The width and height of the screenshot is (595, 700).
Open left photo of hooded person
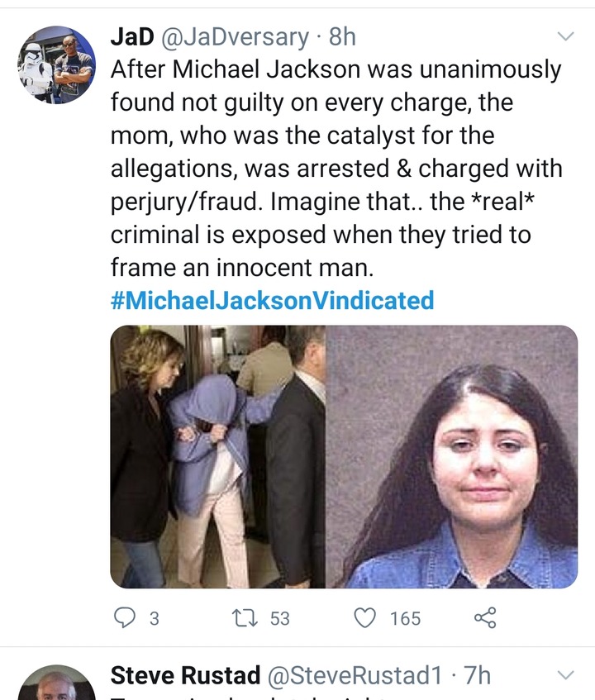[218, 457]
